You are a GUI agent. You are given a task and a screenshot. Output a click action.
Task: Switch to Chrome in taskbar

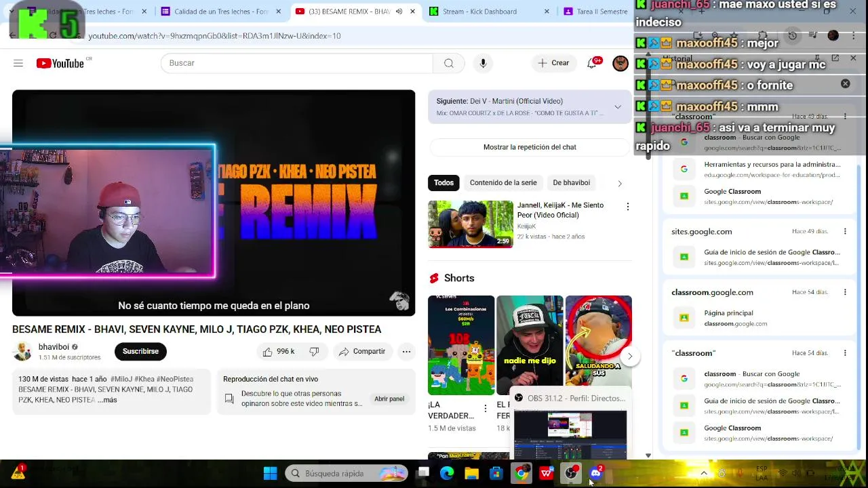tap(521, 473)
